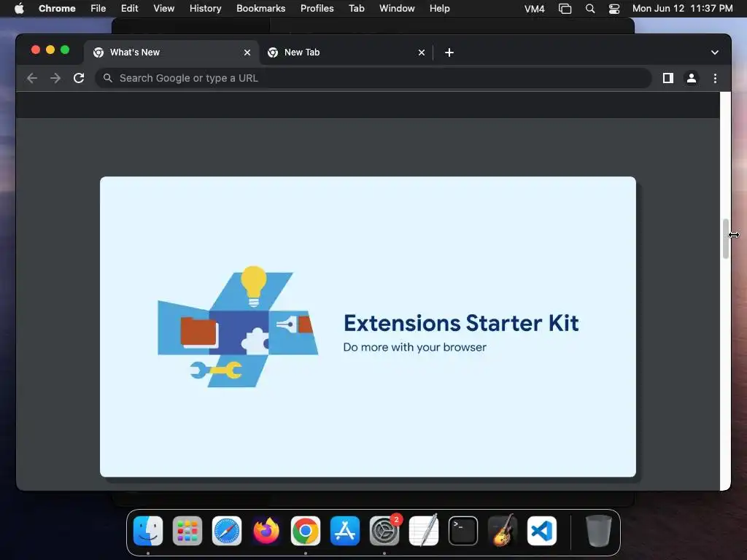Open the Chrome app menu

pos(57,8)
